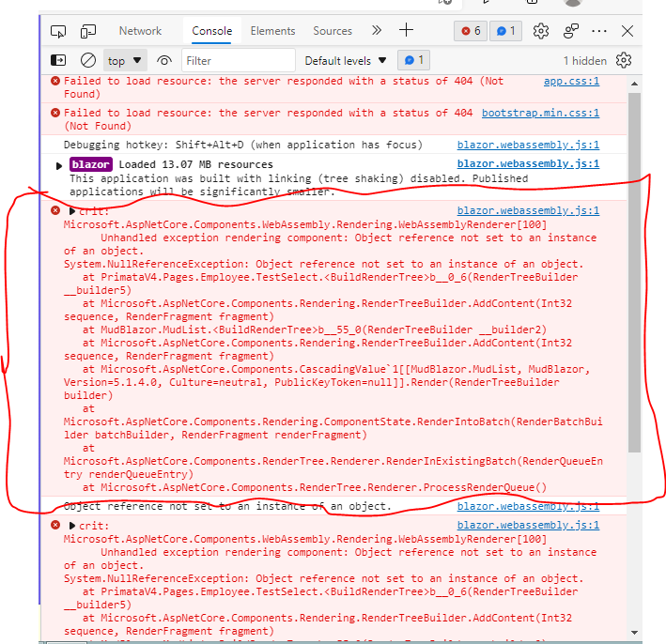This screenshot has height=644, width=666.
Task: Focus the Filter input box
Action: click(239, 61)
